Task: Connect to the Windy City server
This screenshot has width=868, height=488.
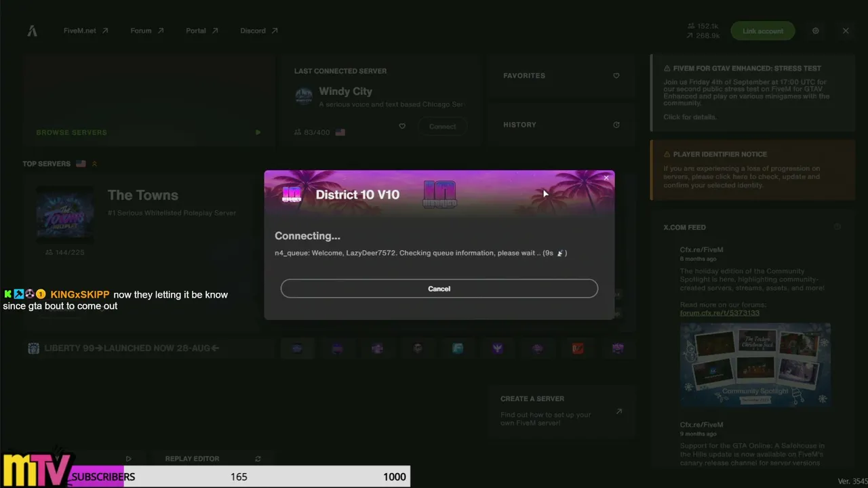Action: point(442,126)
